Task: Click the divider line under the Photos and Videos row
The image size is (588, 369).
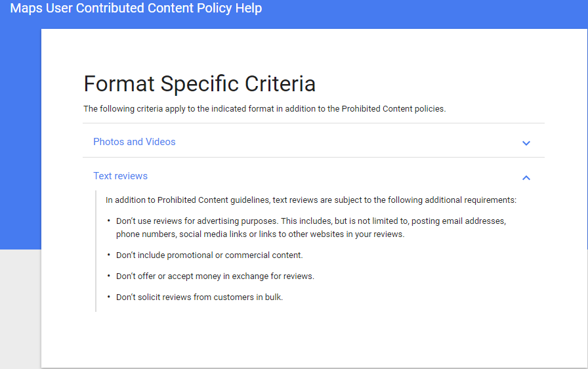Action: click(314, 157)
